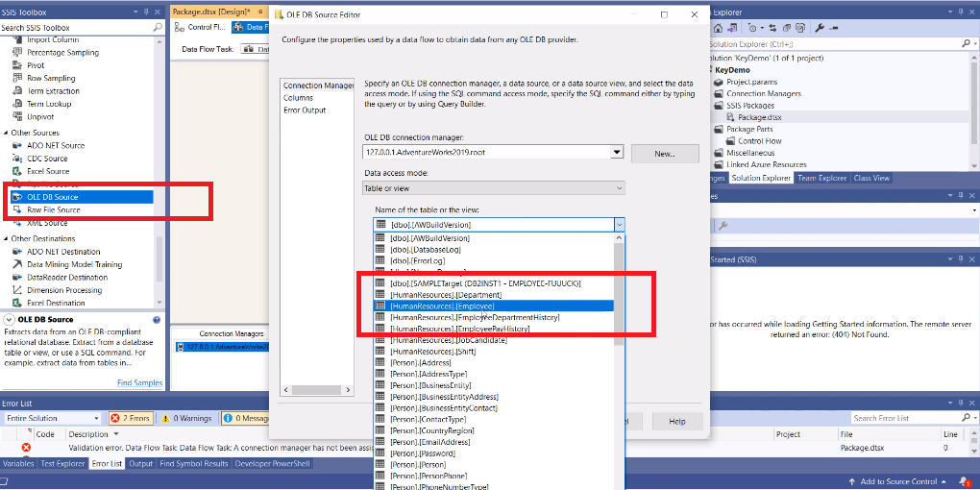Pin the SSIS Toolbox panel

tap(147, 12)
